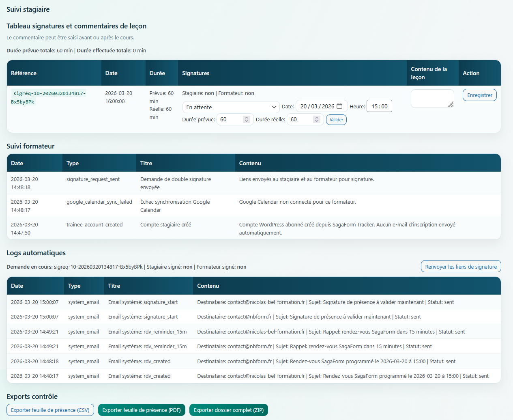Image resolution: width=513 pixels, height=420 pixels.
Task: Export attendance sheet as PDF
Action: point(142,410)
